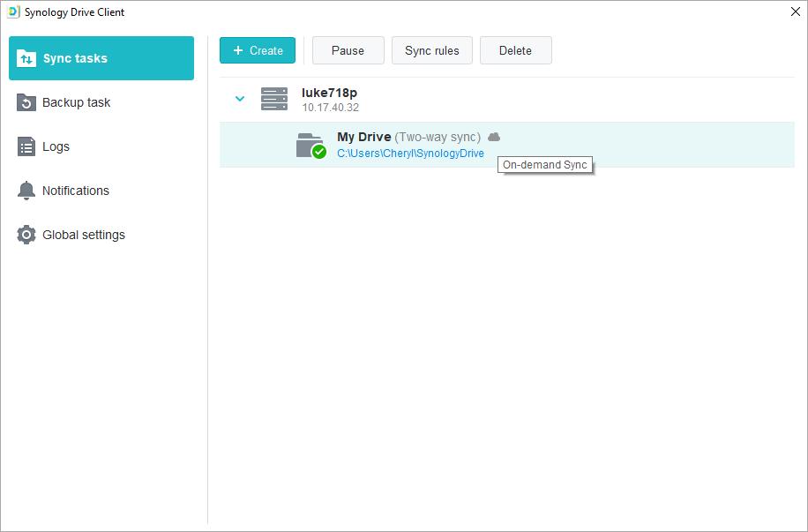
Task: Click the On-demand Sync cloud icon
Action: [x=494, y=137]
